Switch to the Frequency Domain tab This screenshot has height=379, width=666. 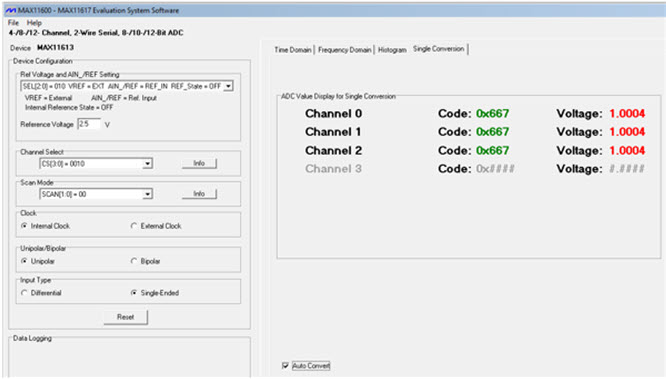click(x=344, y=50)
